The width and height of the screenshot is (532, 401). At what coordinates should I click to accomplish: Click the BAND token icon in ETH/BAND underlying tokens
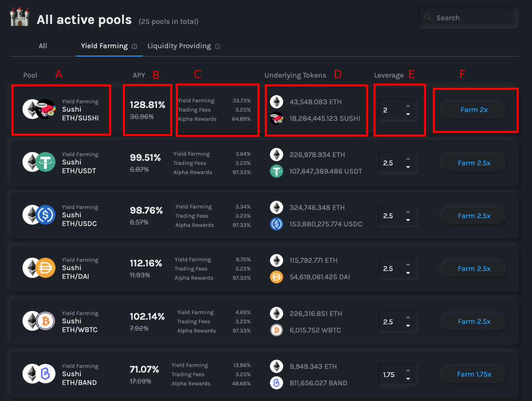click(276, 383)
